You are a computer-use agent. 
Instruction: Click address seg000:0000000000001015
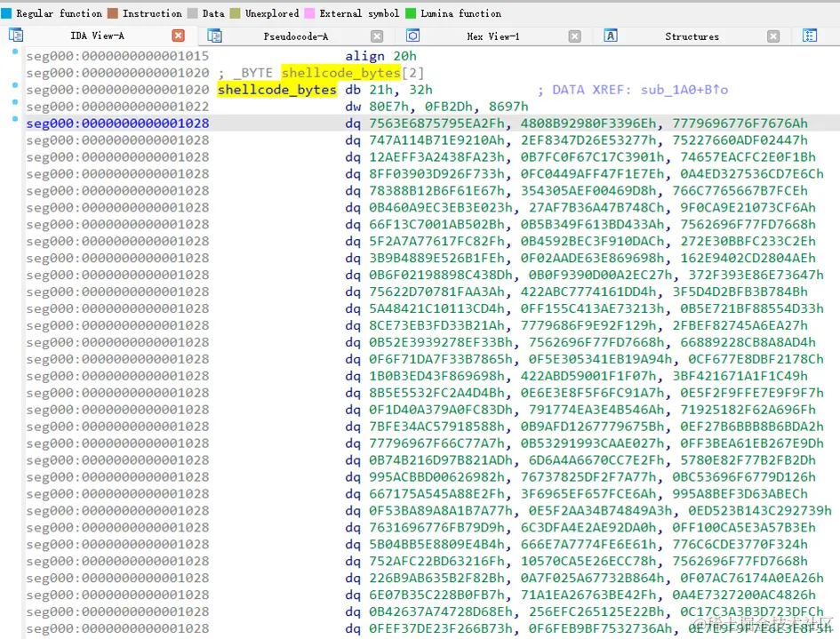118,56
